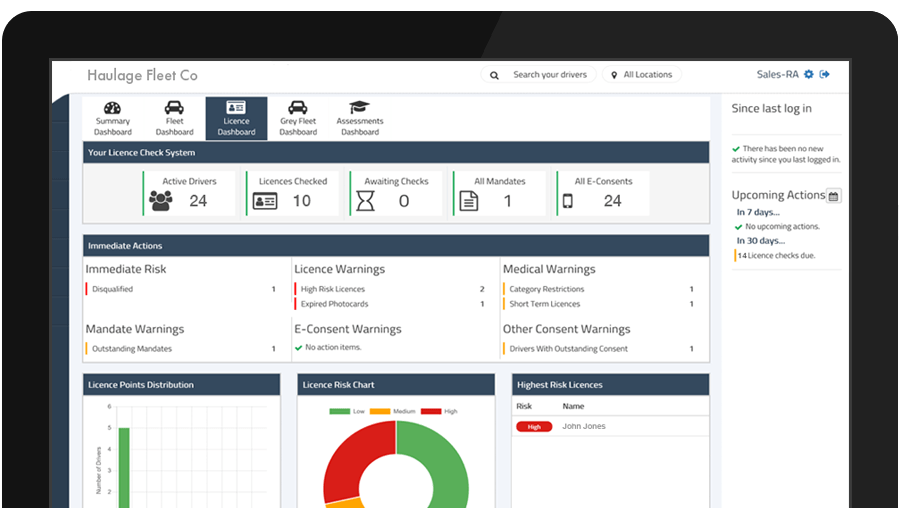Focus the Search your drivers field
This screenshot has width=900, height=508.
[x=539, y=75]
